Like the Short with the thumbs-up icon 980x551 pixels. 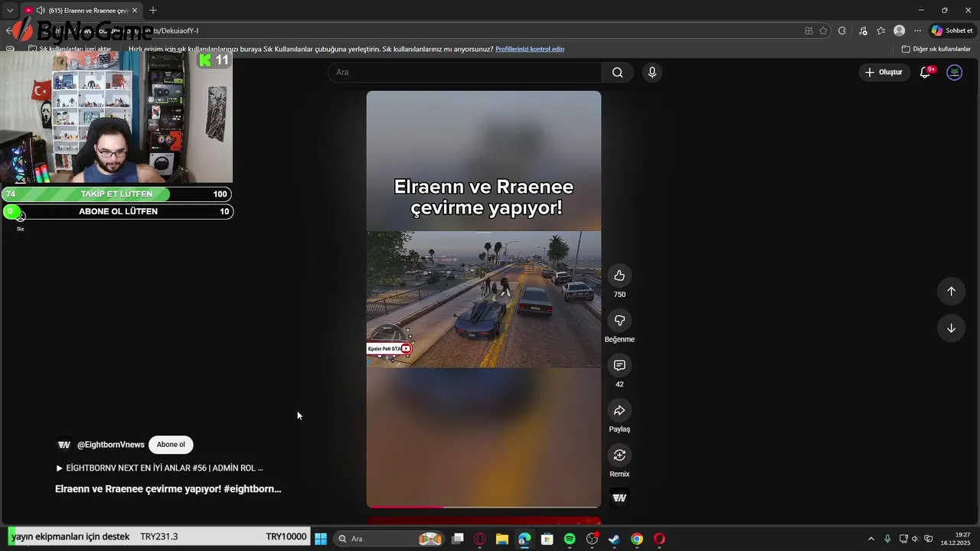point(619,275)
